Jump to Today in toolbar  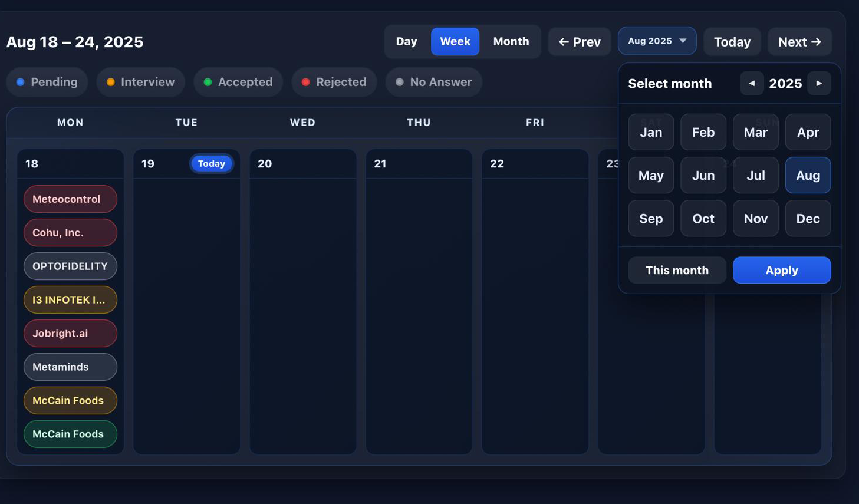pos(732,42)
